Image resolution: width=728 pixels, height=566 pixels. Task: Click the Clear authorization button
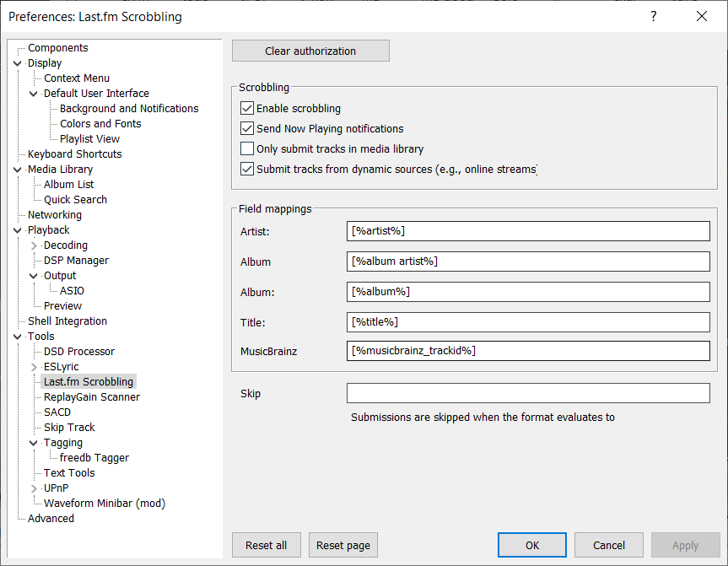[x=310, y=51]
